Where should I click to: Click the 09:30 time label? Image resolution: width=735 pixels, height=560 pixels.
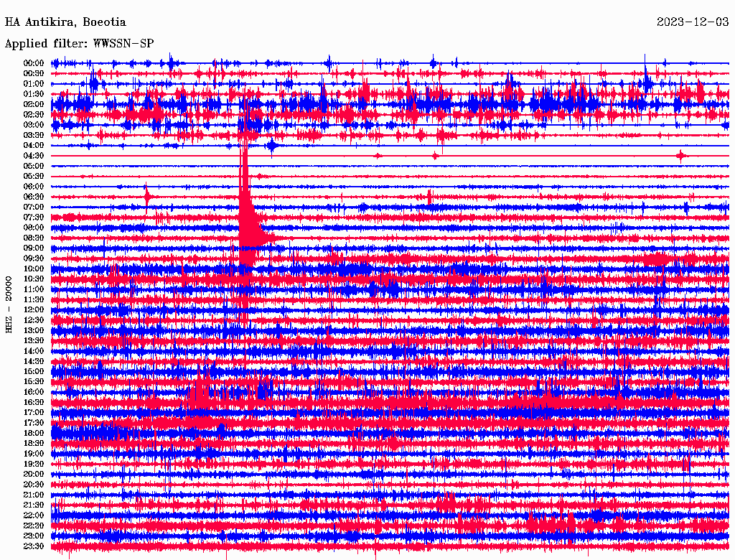(34, 258)
